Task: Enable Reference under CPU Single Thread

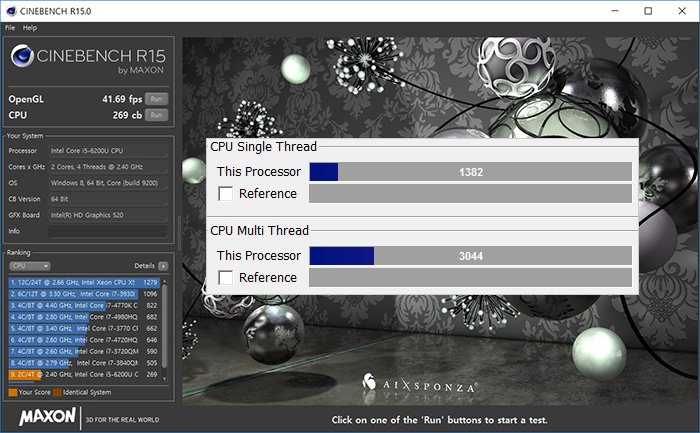Action: 225,194
